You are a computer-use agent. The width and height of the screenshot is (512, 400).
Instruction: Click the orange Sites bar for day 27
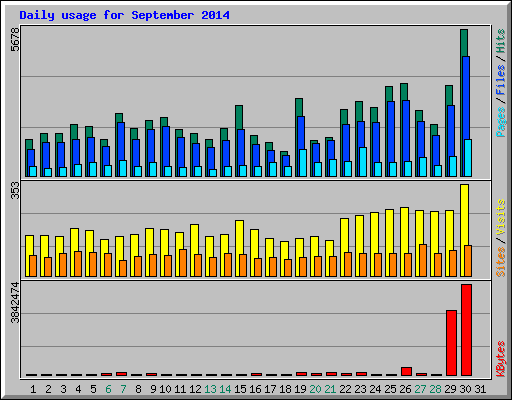coord(423,260)
